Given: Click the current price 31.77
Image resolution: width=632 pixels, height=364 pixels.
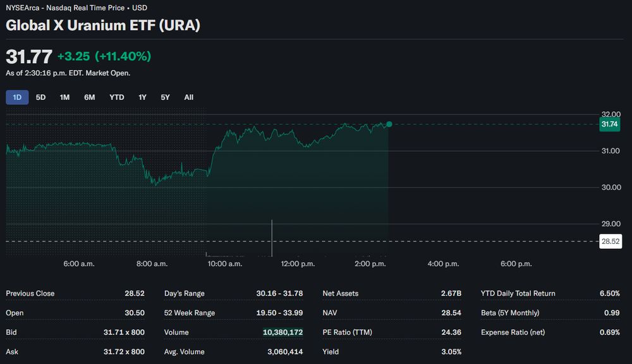Looking at the screenshot, I should pyautogui.click(x=29, y=56).
